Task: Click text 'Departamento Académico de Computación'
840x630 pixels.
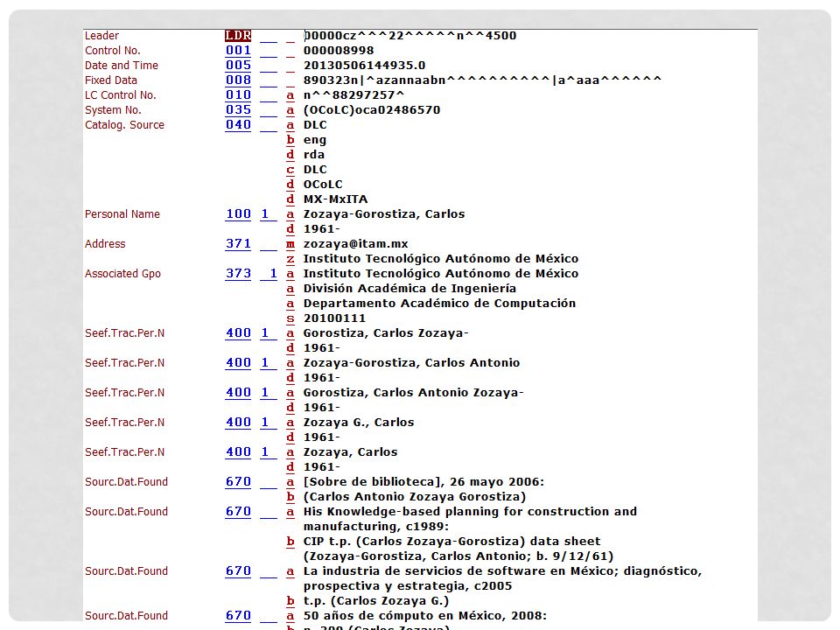Action: pos(439,304)
